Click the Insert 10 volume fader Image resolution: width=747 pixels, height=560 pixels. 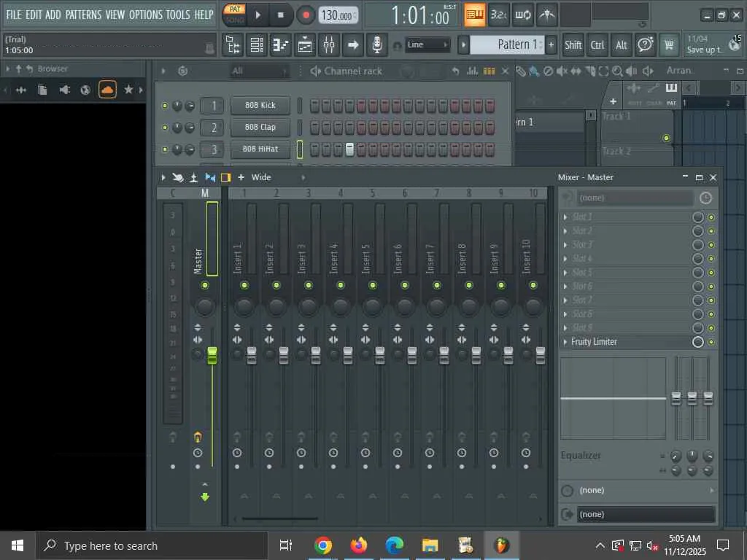click(x=541, y=356)
